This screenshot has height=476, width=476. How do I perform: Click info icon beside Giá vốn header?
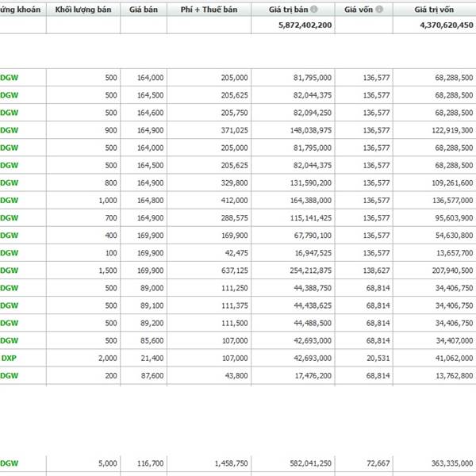pos(379,10)
